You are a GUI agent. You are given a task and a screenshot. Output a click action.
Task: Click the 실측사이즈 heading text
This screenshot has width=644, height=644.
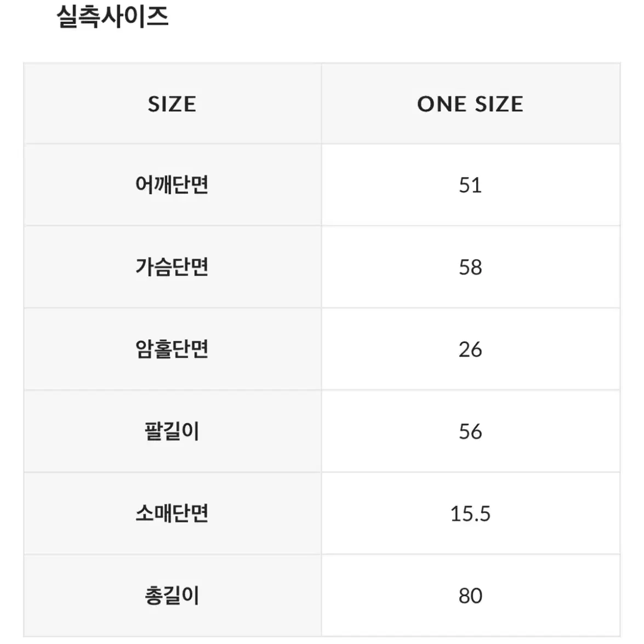pyautogui.click(x=112, y=17)
